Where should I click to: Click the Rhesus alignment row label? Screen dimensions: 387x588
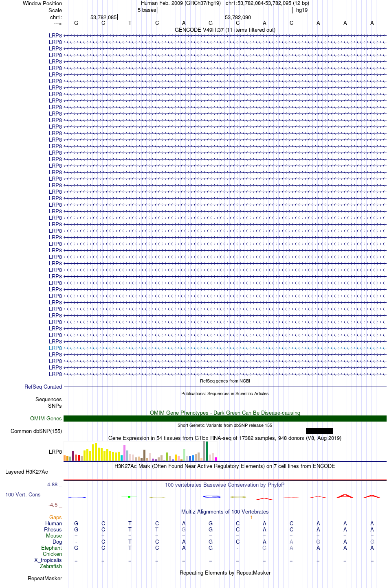[53, 529]
